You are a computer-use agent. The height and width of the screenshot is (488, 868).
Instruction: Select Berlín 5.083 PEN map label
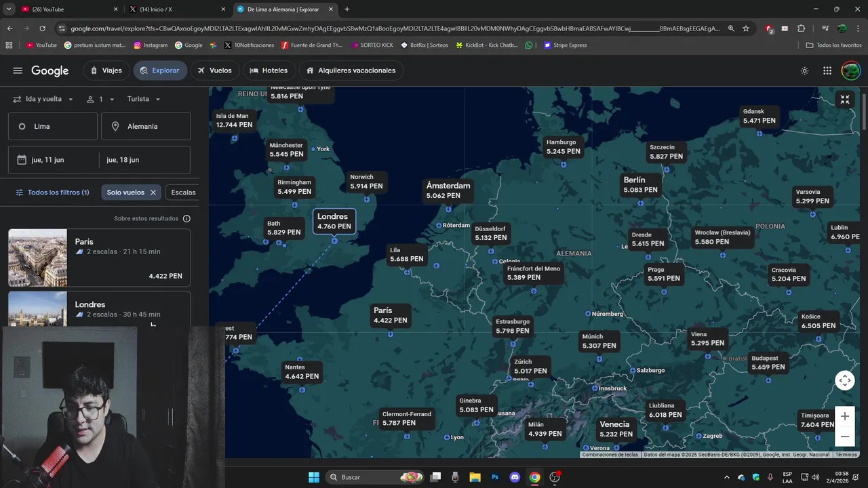click(641, 185)
